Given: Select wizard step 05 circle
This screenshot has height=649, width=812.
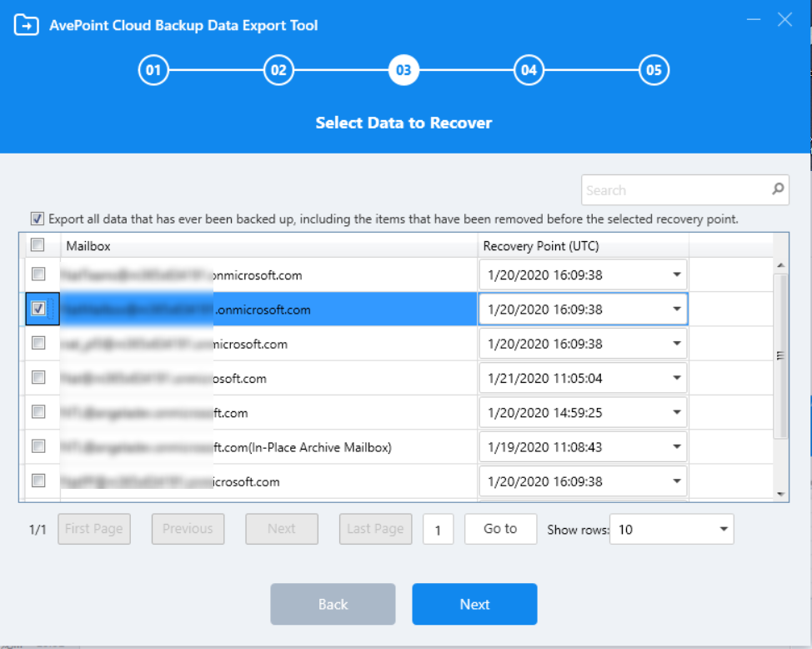Looking at the screenshot, I should pos(653,70).
